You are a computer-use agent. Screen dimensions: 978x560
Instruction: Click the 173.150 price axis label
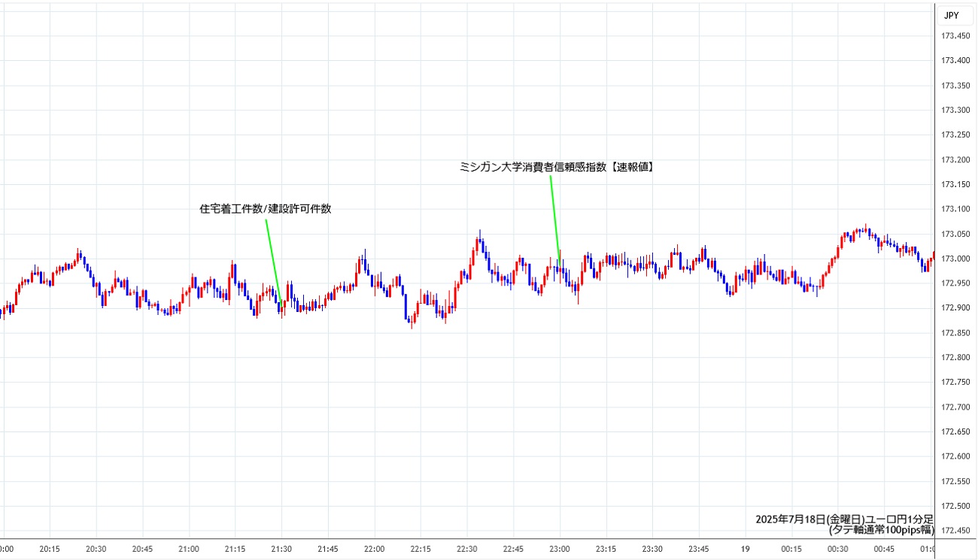pyautogui.click(x=955, y=185)
